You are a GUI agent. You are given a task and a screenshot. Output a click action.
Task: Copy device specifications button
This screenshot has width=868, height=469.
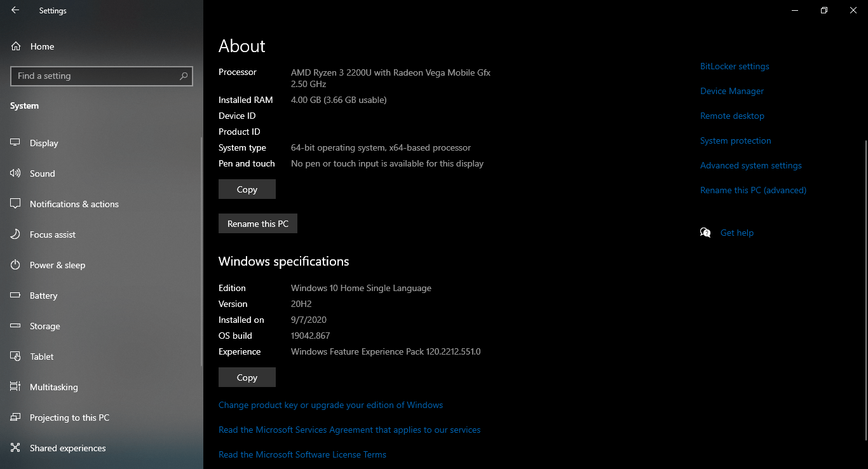click(x=247, y=189)
